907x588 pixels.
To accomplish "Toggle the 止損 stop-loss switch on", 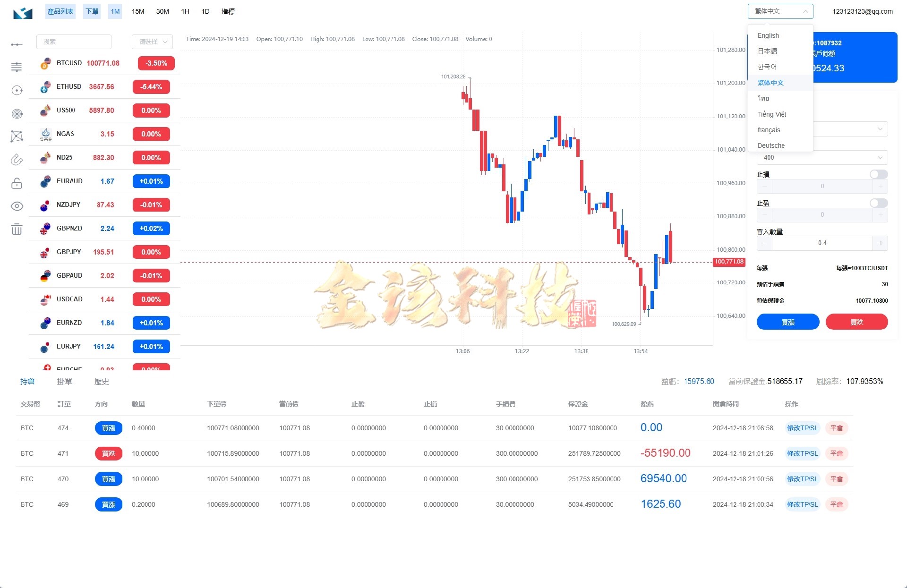I will [878, 174].
